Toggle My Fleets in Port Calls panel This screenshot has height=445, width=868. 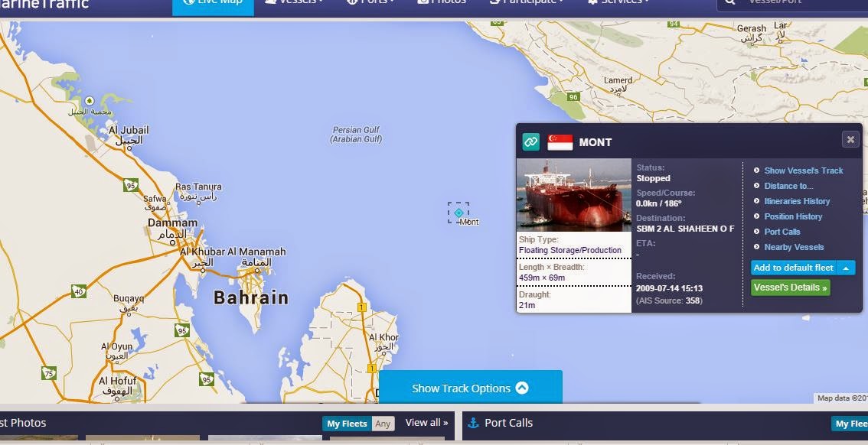pos(849,424)
